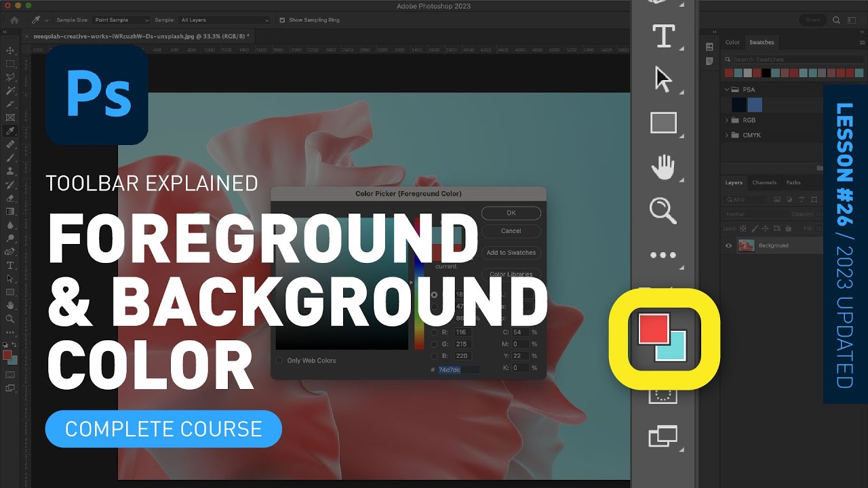The image size is (868, 488).
Task: Open the Normal blend mode dropdown
Action: click(x=754, y=214)
